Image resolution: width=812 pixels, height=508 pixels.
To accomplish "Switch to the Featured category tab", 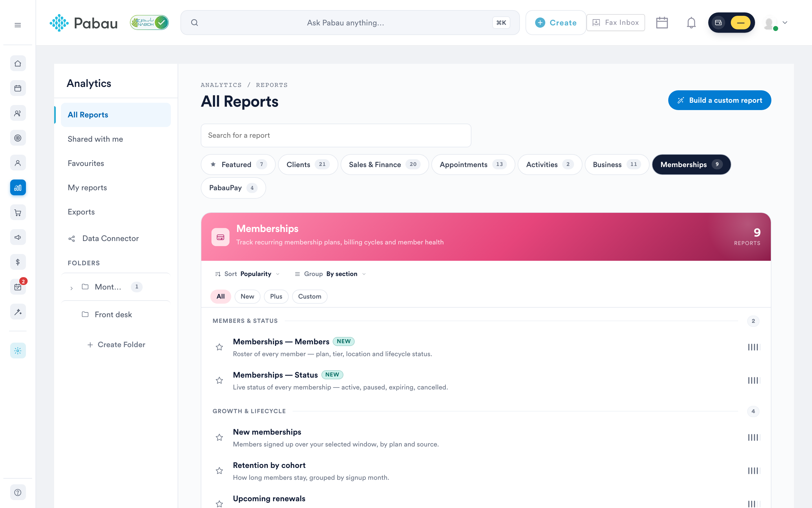I will 238,164.
